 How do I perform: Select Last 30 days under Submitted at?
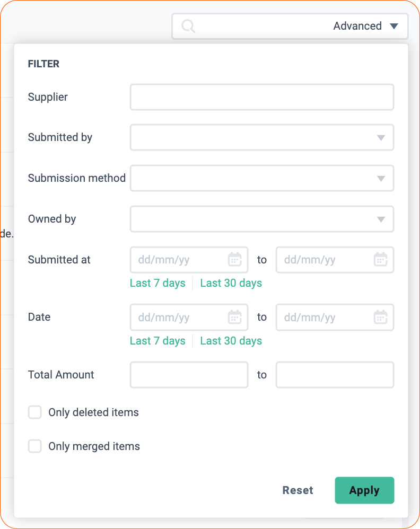coord(231,283)
